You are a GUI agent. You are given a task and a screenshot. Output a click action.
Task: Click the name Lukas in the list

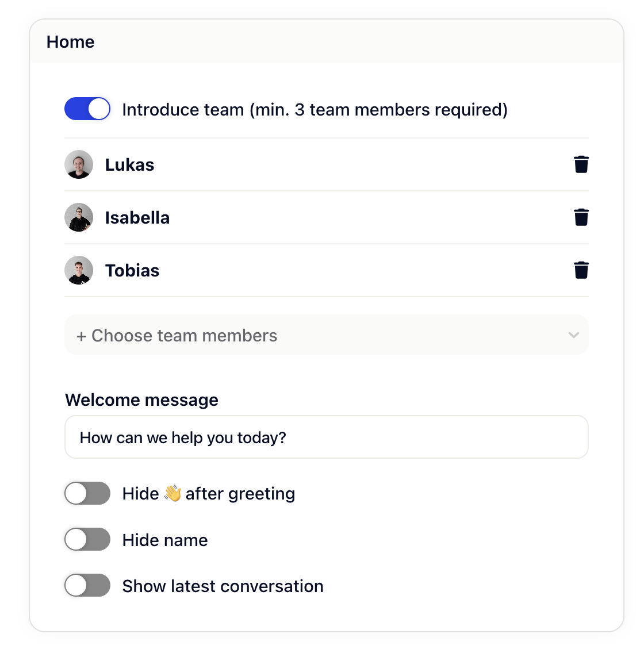[x=129, y=165]
